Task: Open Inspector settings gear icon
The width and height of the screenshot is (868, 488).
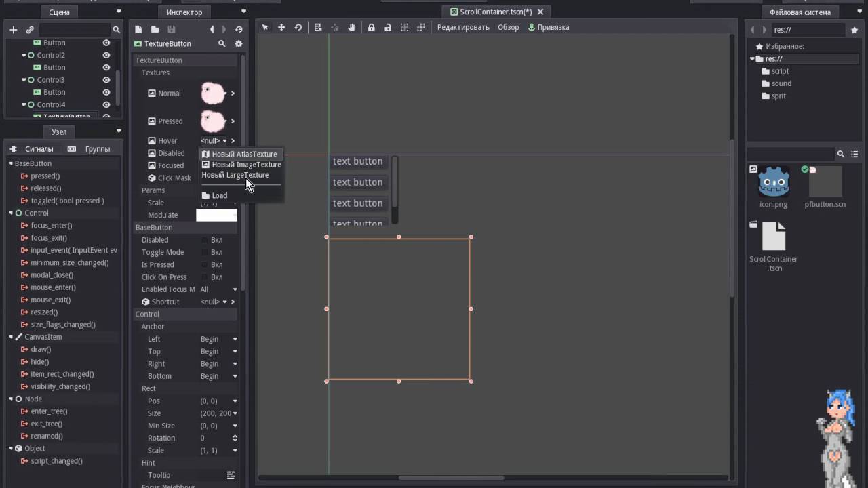Action: point(238,43)
